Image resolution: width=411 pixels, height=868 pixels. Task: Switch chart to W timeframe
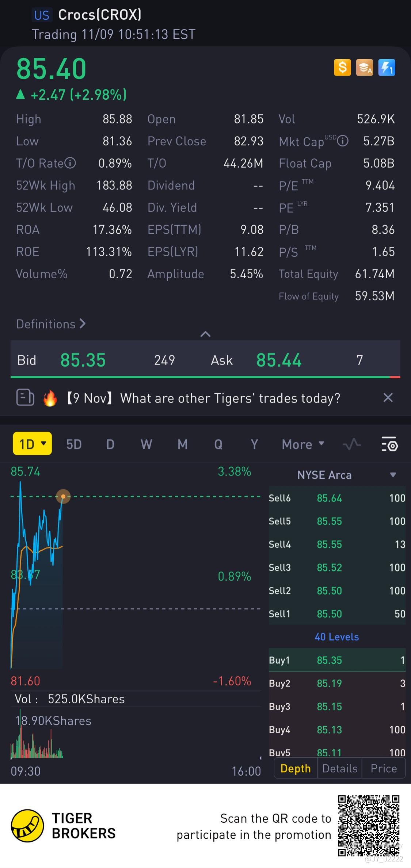point(146,444)
